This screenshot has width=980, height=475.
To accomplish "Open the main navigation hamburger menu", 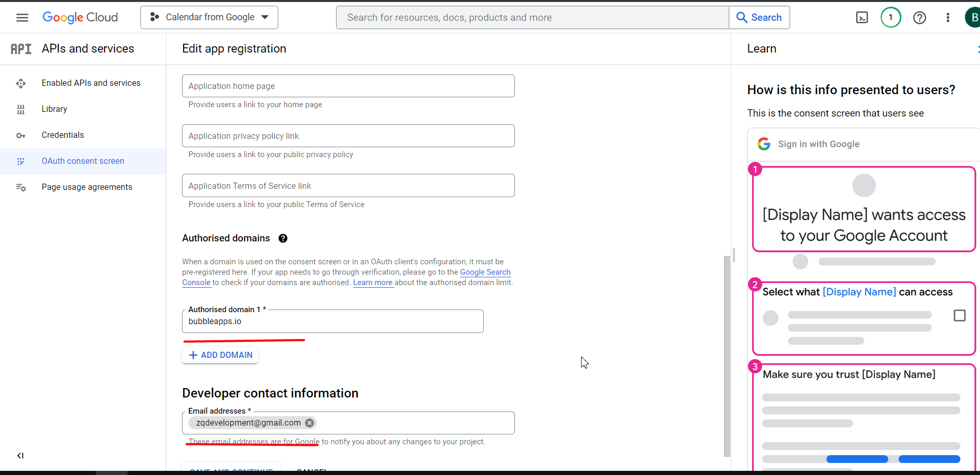I will (22, 18).
